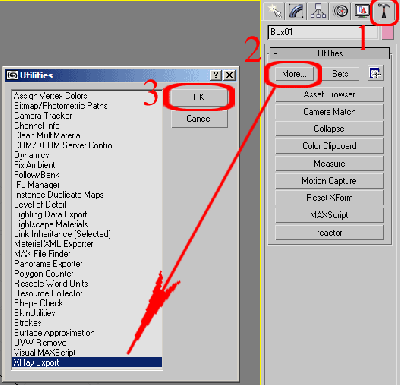
Task: Launch the Camera Match utility
Action: click(x=329, y=112)
